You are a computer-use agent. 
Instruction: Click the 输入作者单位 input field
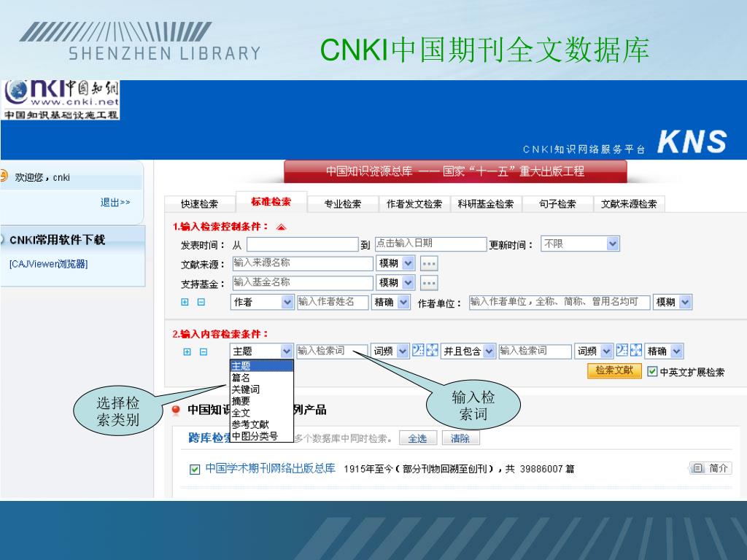(560, 302)
